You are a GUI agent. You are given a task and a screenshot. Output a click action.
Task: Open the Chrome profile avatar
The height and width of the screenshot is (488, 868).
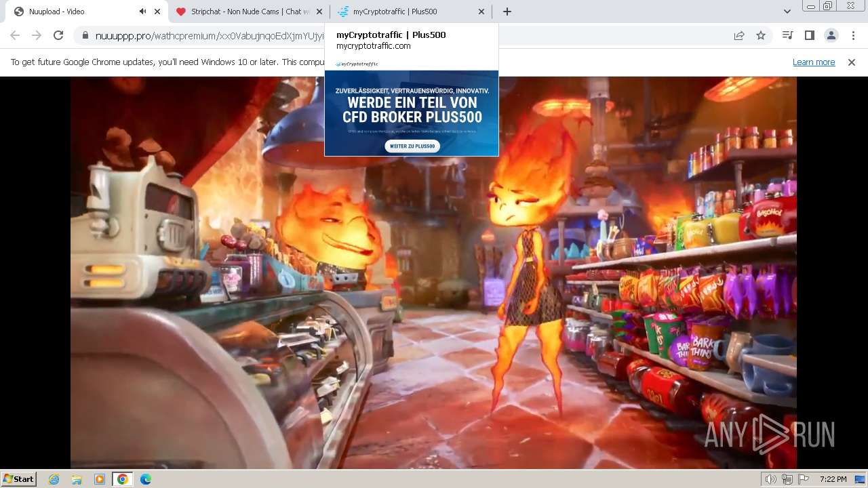click(x=831, y=35)
